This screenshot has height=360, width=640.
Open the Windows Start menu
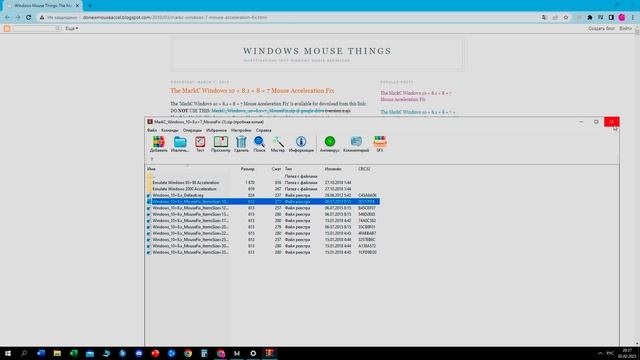point(8,353)
